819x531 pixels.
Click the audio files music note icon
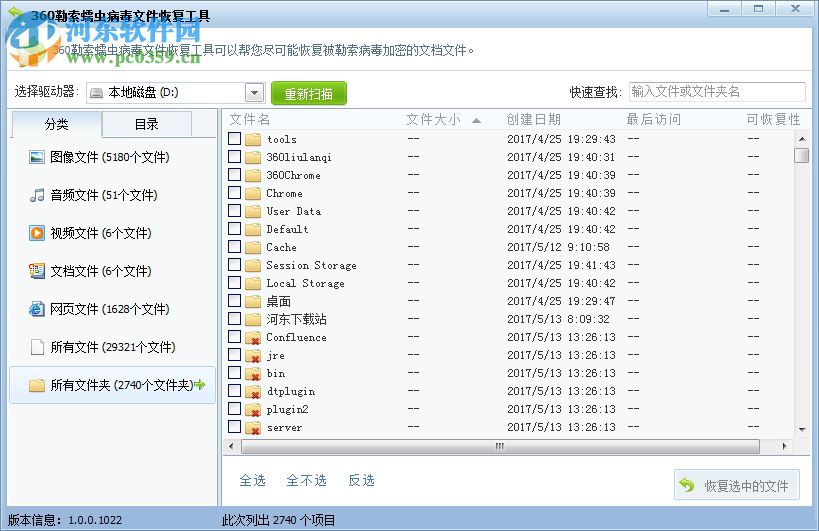click(x=37, y=195)
